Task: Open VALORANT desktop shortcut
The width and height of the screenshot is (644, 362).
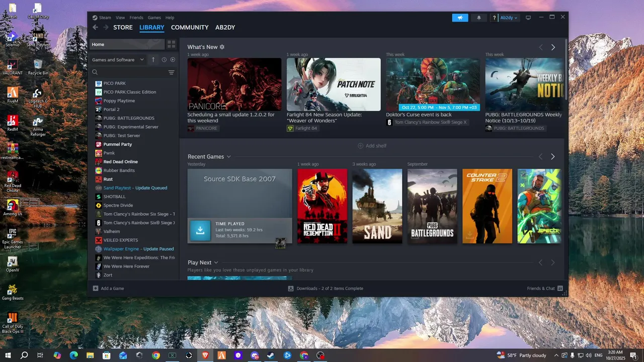Action: point(13,67)
